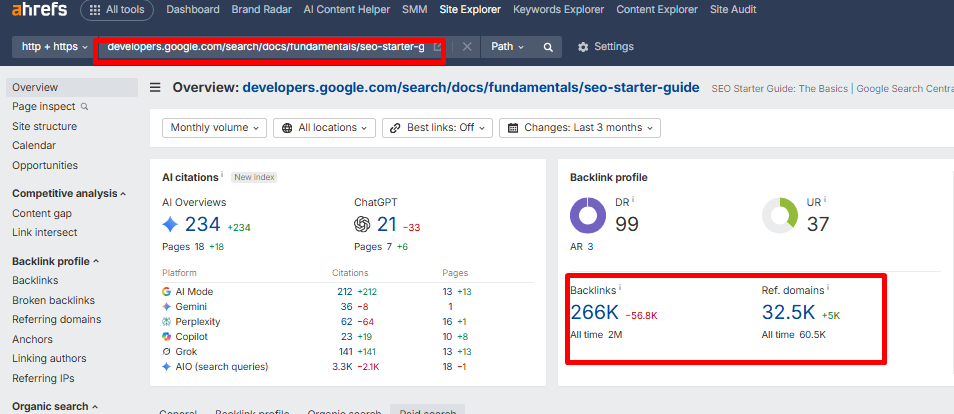Image resolution: width=954 pixels, height=414 pixels.
Task: Click the magnifier search button
Action: coord(548,47)
